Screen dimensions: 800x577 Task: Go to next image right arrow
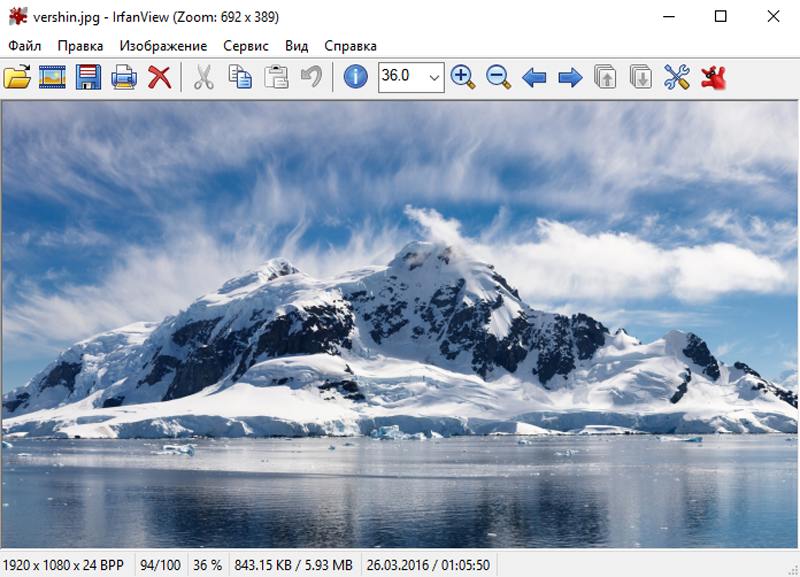click(570, 78)
